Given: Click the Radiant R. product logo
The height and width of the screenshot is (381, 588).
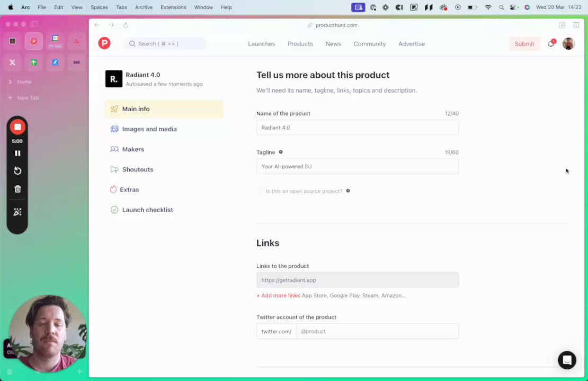Looking at the screenshot, I should coord(113,79).
